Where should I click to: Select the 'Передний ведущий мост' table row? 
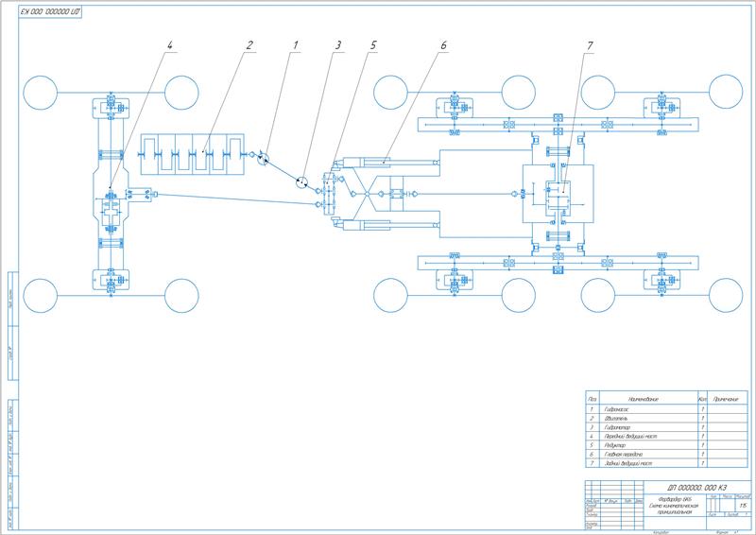coord(666,436)
